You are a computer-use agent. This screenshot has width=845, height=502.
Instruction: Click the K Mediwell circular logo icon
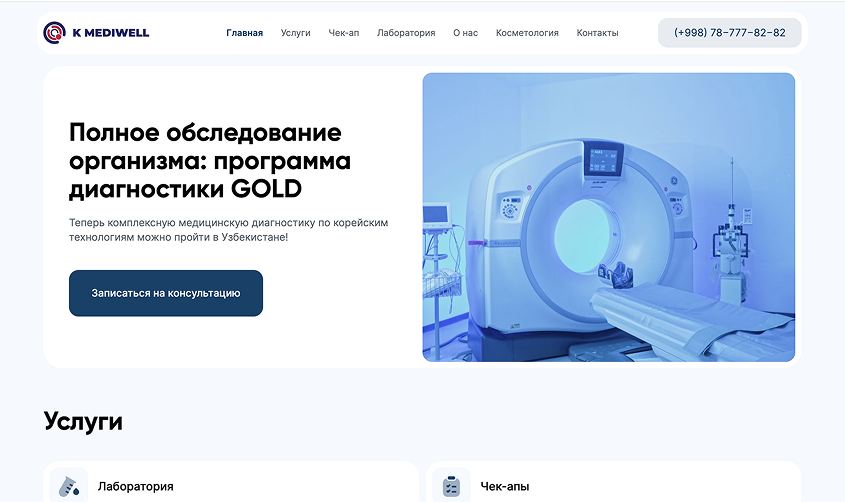(55, 33)
